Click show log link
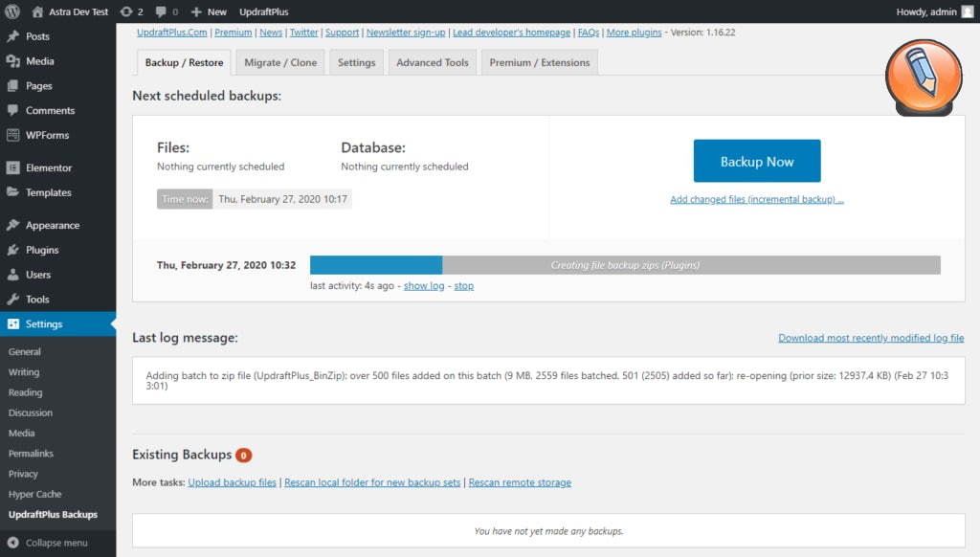Image resolution: width=980 pixels, height=557 pixels. [424, 286]
